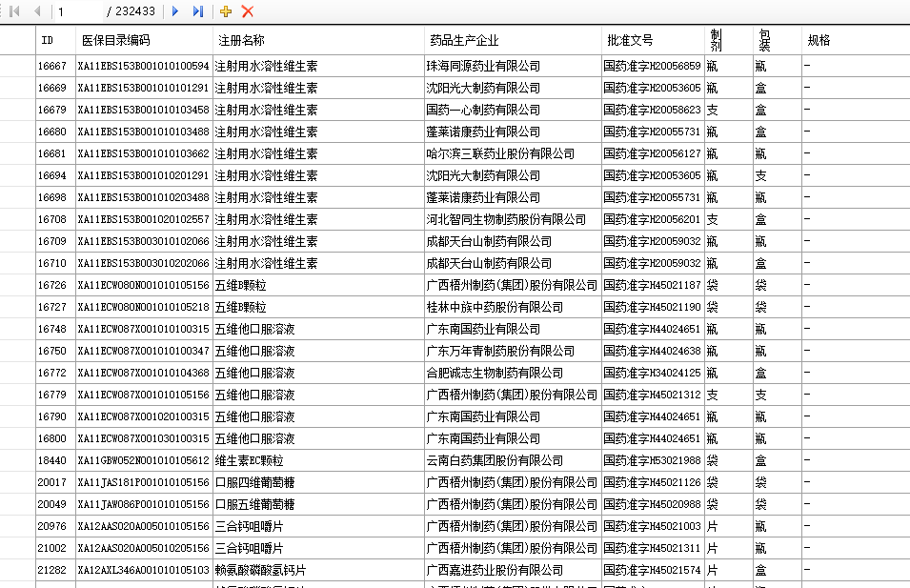This screenshot has height=588, width=910.
Task: Edit the current record number field
Action: click(78, 11)
